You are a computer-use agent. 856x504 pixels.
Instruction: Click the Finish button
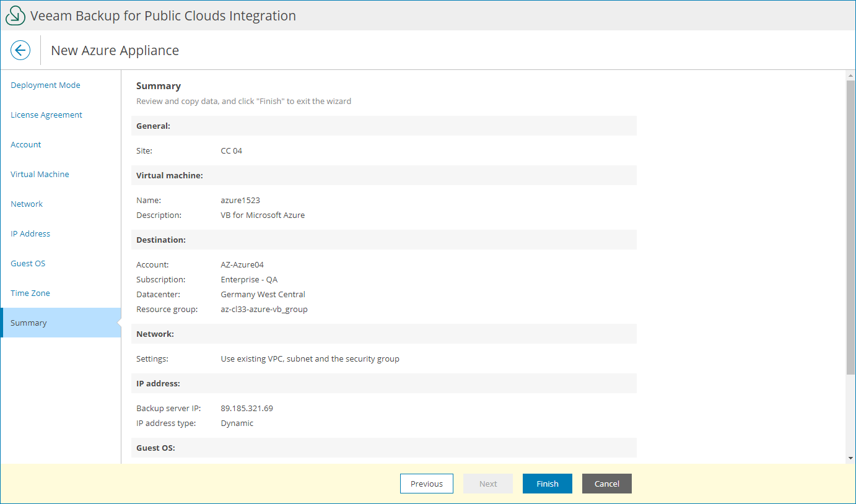point(547,484)
